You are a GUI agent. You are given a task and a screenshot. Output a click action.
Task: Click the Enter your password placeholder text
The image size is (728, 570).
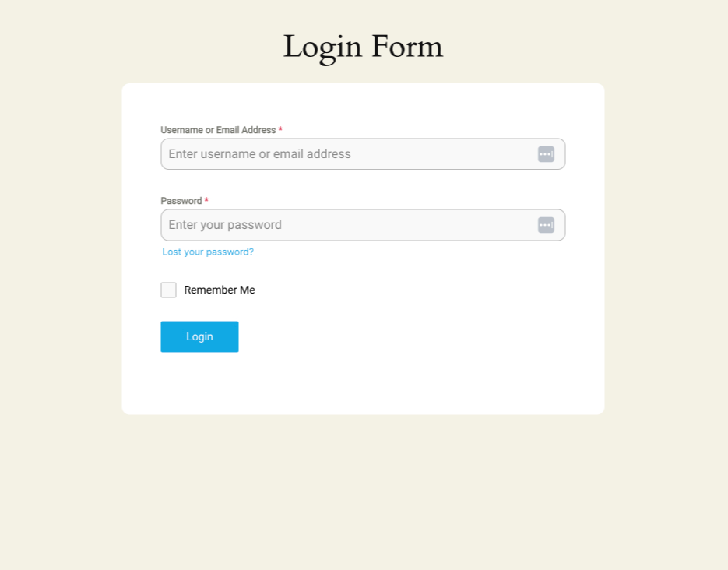point(225,225)
